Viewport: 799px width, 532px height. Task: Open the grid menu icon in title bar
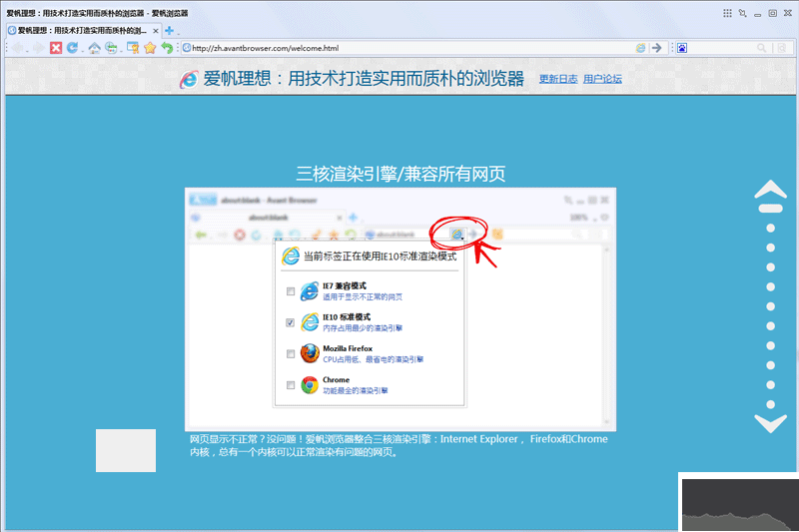[727, 13]
